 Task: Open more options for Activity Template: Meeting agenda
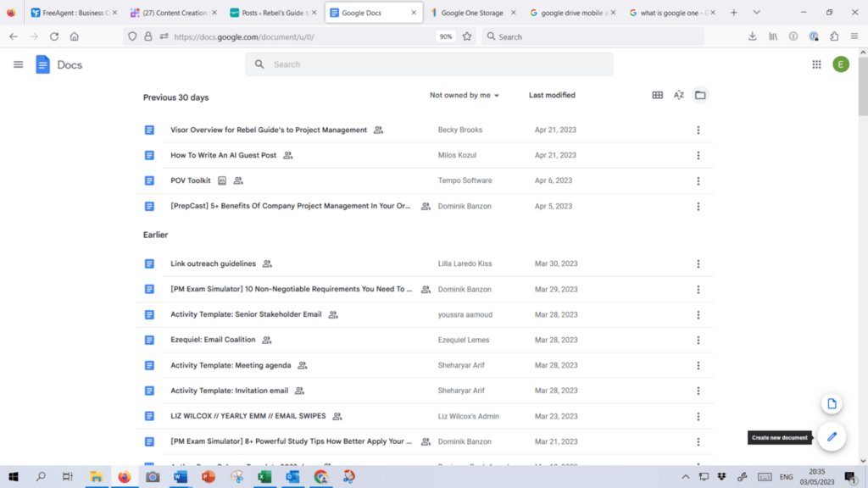pos(698,366)
